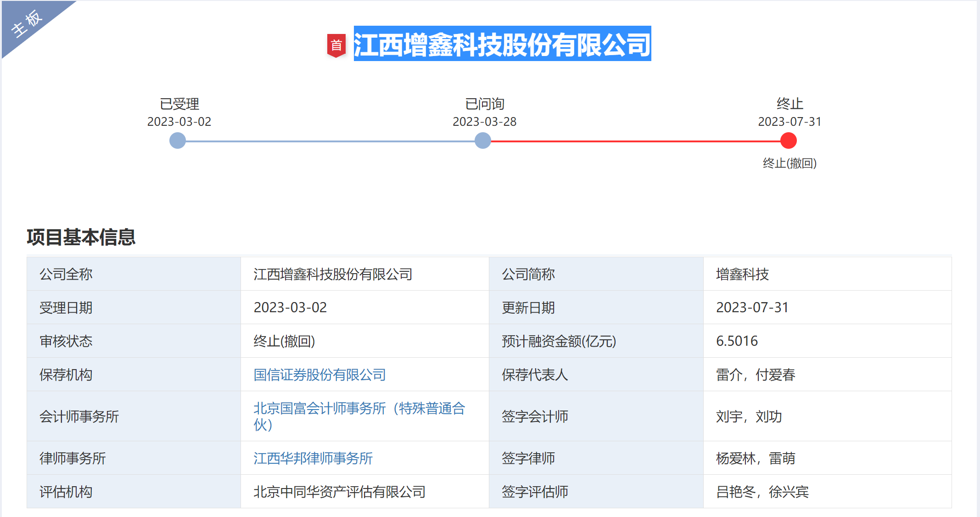
Task: Select the highlighted company title 江西增鑫科技股份有限公司
Action: (502, 44)
